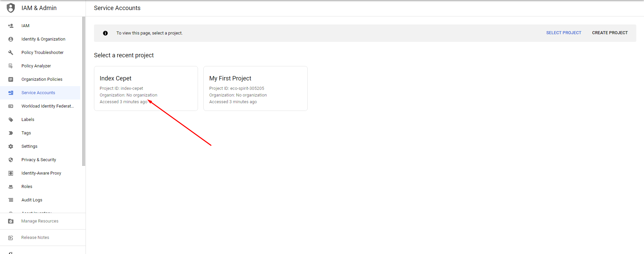Open the IAM menu item

[x=40, y=26]
